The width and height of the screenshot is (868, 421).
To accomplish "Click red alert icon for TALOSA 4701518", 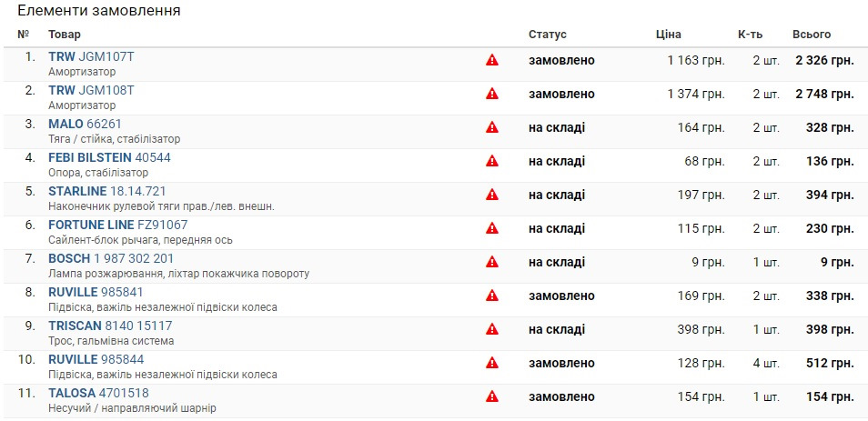I will (491, 396).
